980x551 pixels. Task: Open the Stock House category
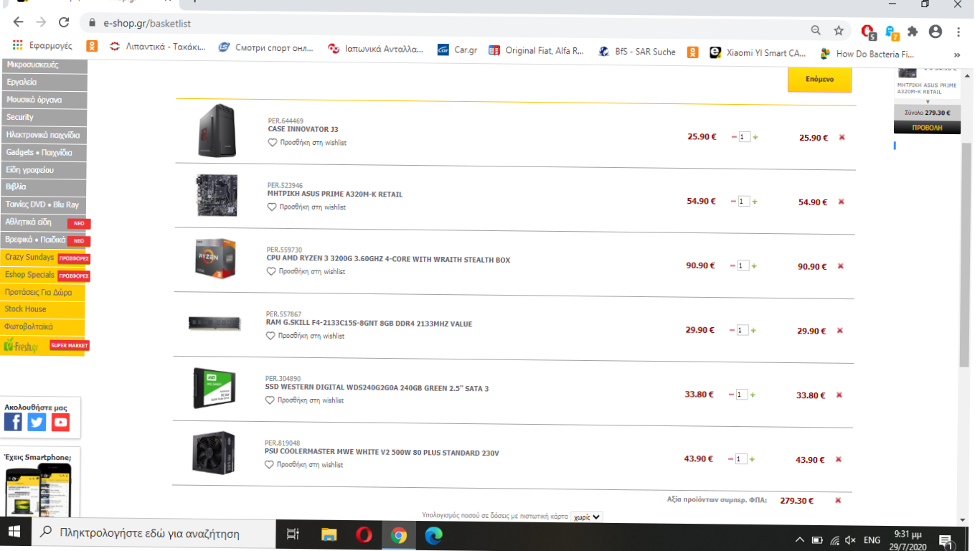pos(42,309)
